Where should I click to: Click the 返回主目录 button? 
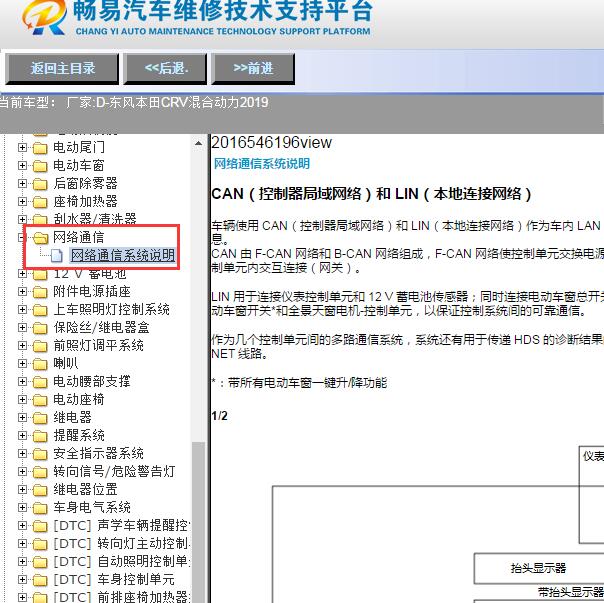tap(62, 69)
